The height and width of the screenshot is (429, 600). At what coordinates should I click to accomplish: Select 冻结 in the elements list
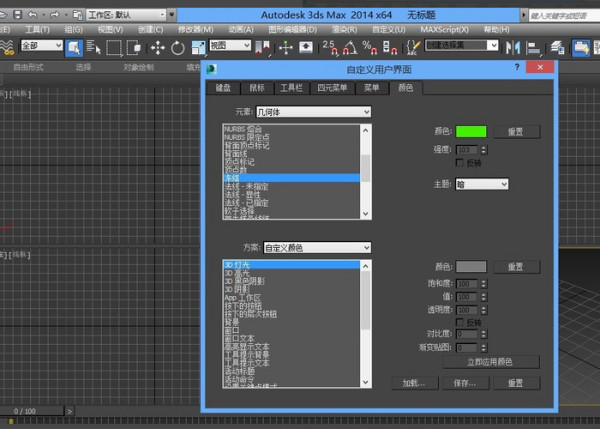tap(292, 178)
